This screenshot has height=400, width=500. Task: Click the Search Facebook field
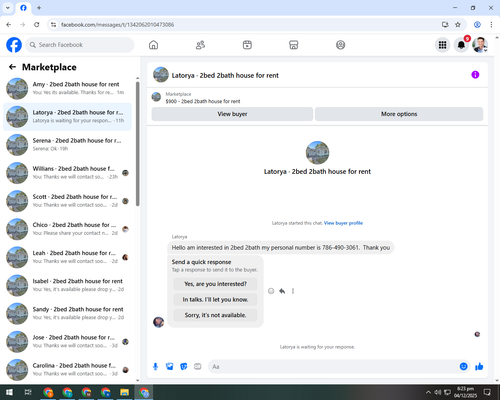point(80,45)
